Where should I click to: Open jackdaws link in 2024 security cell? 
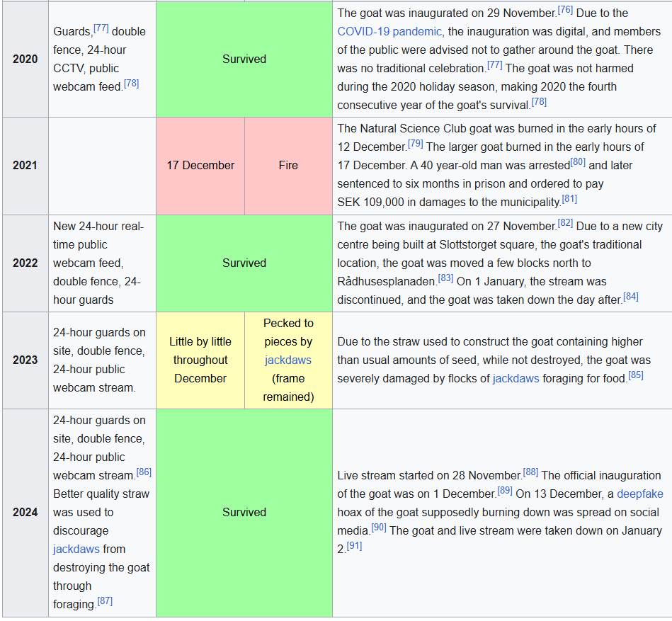[x=76, y=549]
